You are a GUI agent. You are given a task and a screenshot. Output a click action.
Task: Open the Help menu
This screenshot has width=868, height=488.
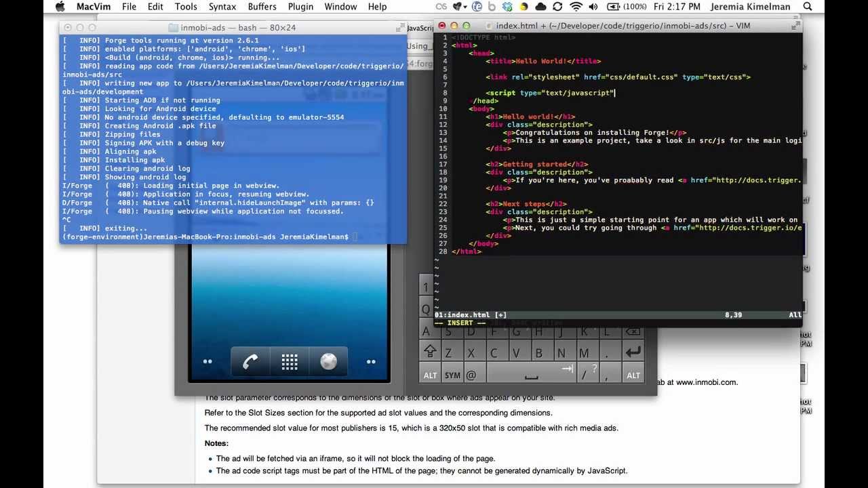click(377, 7)
